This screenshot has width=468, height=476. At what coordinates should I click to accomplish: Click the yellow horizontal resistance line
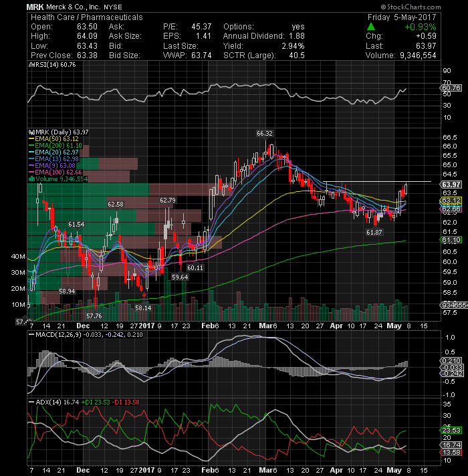(377, 182)
